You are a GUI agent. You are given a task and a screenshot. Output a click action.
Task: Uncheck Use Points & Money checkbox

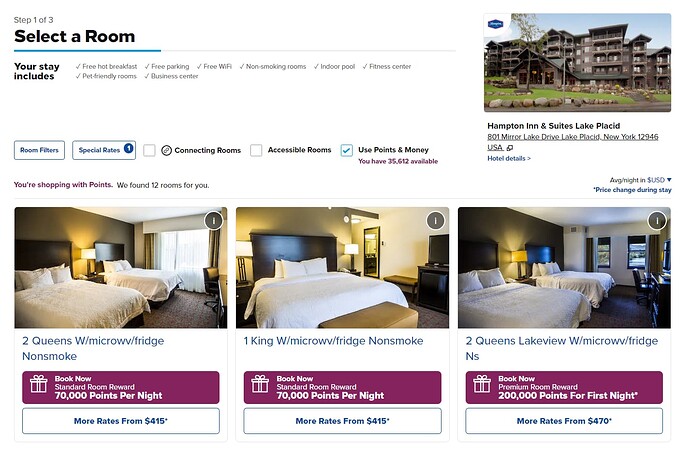point(347,151)
